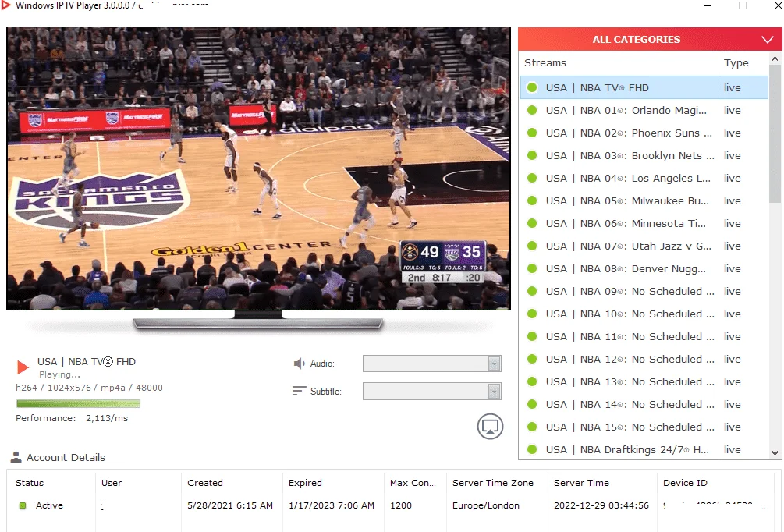Select NBA 11 No Scheduled stream
Image resolution: width=784 pixels, height=532 pixels.
tap(644, 336)
